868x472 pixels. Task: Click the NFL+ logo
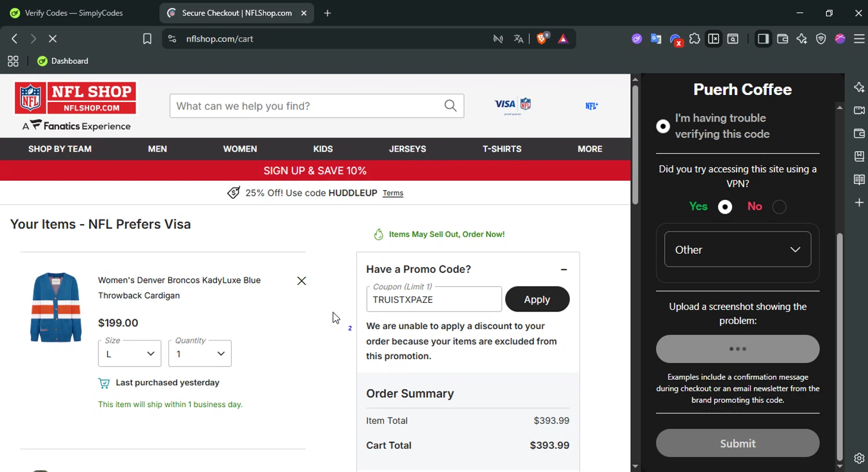pyautogui.click(x=591, y=106)
